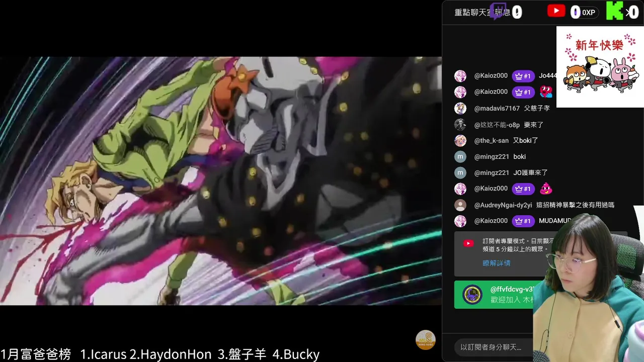Click message text 要來了
Image resolution: width=644 pixels, height=362 pixels.
coord(533,125)
